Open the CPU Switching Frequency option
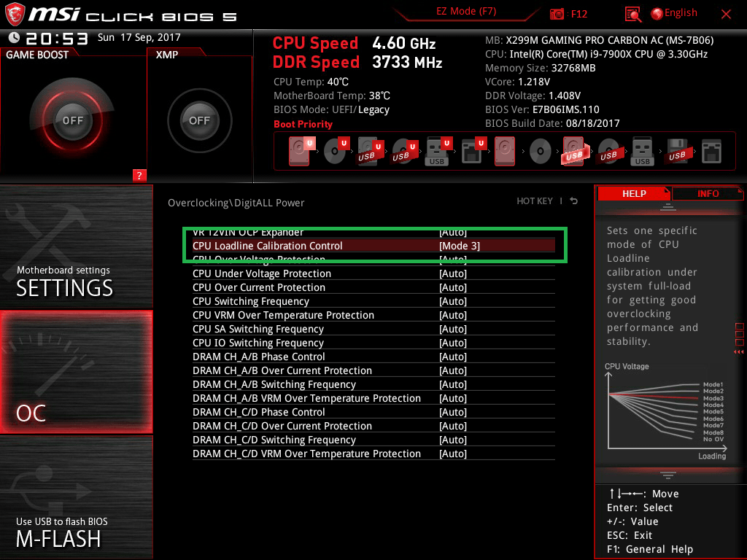Viewport: 747px width, 560px height. click(373, 301)
